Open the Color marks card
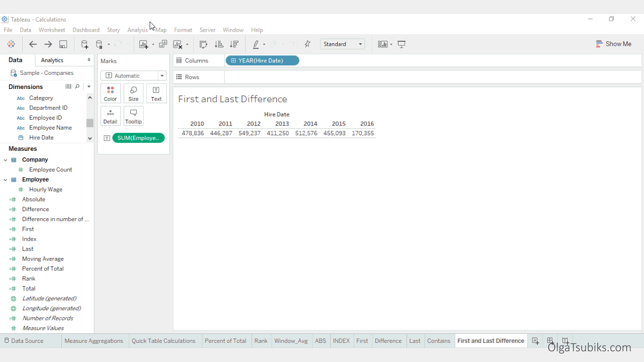Image resolution: width=644 pixels, height=362 pixels. (110, 94)
